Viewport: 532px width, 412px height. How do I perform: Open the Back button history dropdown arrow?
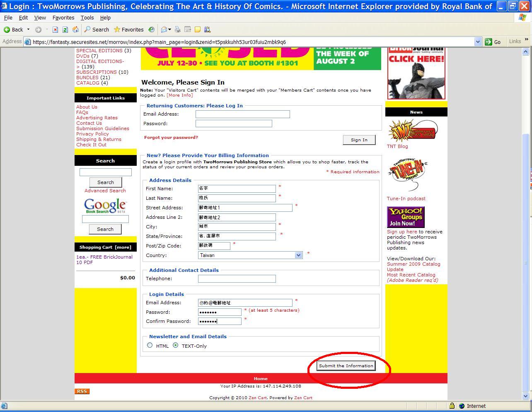(x=28, y=29)
